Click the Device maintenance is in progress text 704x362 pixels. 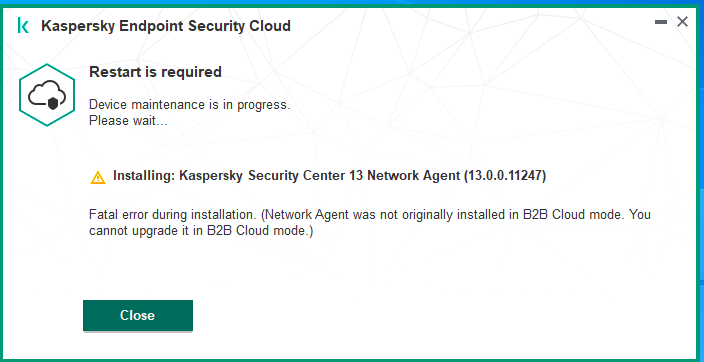(x=190, y=105)
